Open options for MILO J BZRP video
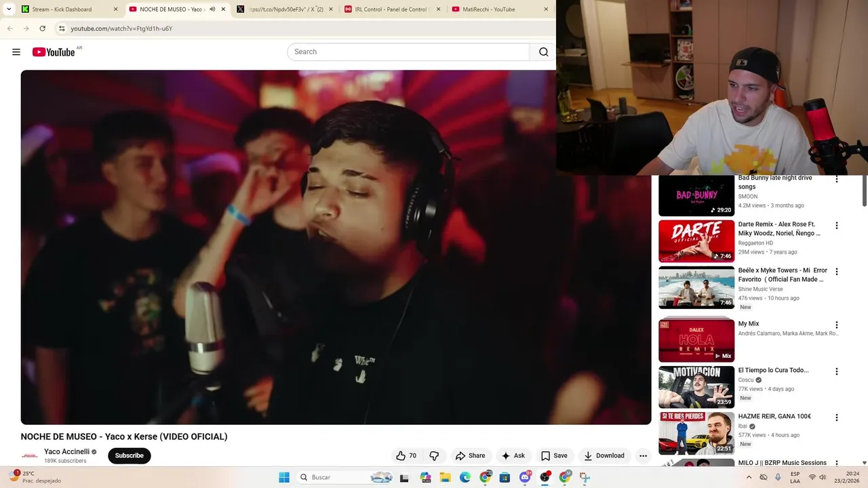Screen dimensions: 868x488 click(x=836, y=464)
